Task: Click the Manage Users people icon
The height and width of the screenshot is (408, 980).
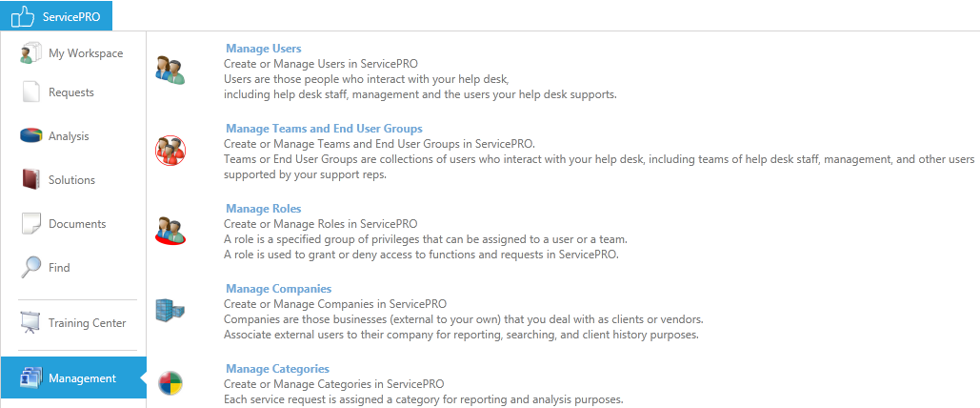Action: pos(170,71)
